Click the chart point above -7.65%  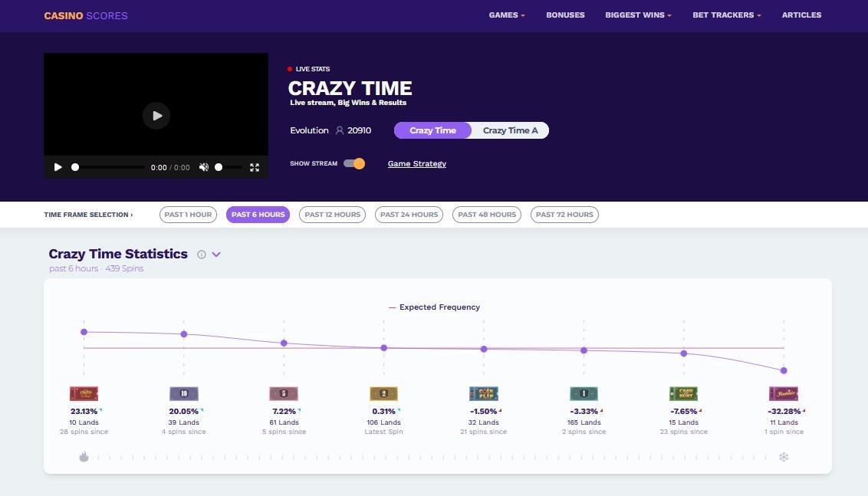[684, 353]
